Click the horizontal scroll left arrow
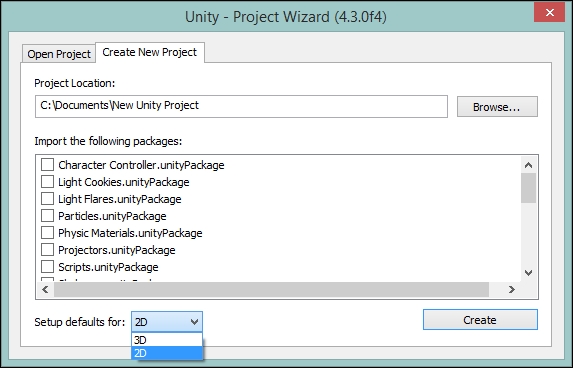The width and height of the screenshot is (573, 368). pos(45,289)
